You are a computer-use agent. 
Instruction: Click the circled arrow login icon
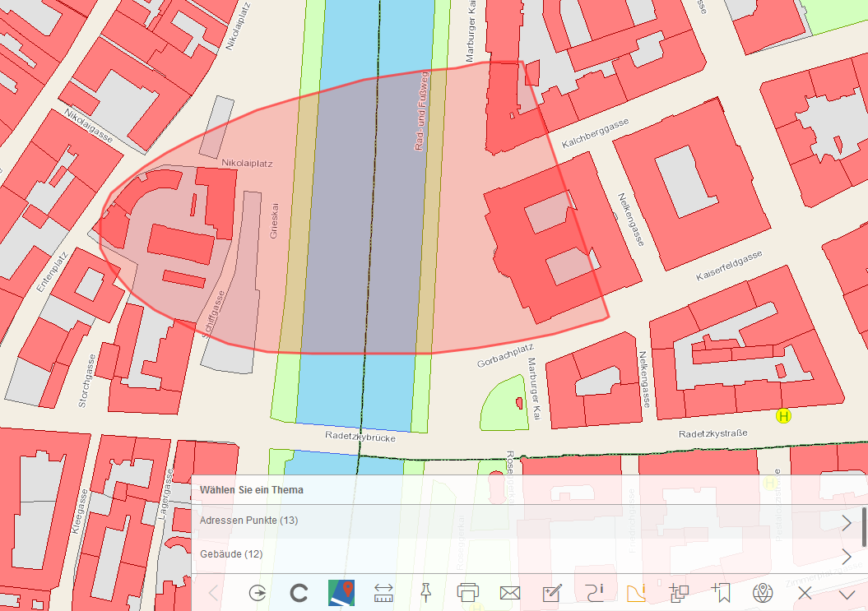click(258, 593)
